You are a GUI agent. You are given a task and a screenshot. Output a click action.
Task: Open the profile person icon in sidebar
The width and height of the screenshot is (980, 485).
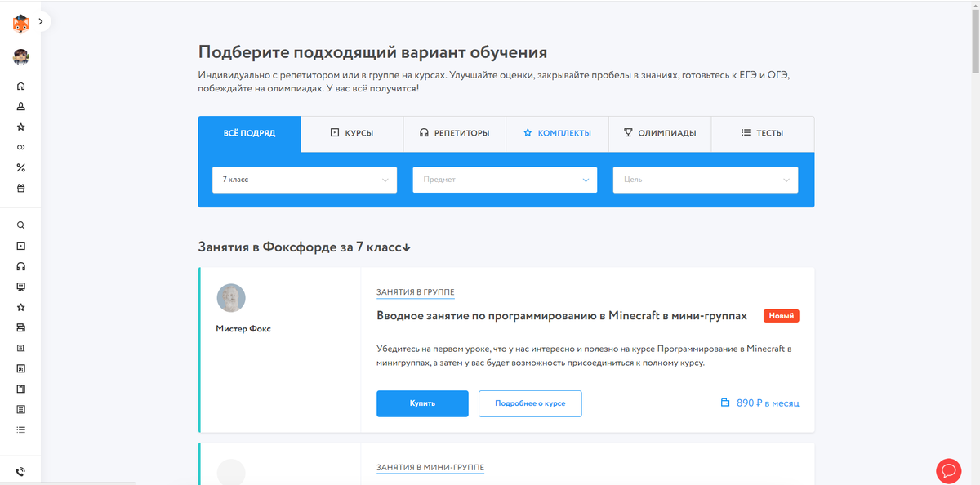click(21, 107)
